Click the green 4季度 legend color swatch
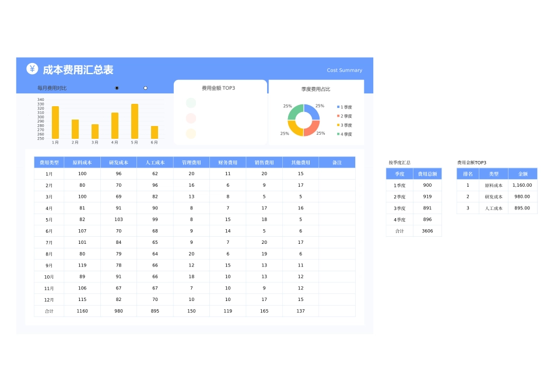554x392 pixels. point(338,134)
